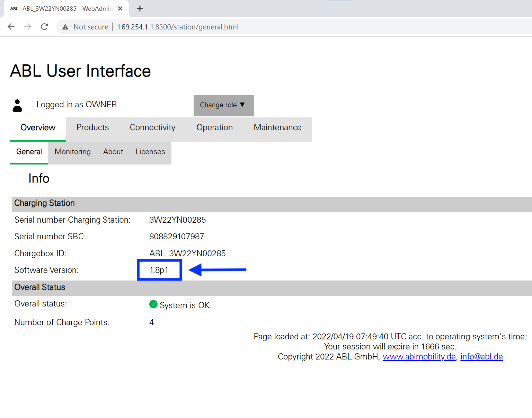Click the Overall status label
The height and width of the screenshot is (418, 532).
coord(41,304)
